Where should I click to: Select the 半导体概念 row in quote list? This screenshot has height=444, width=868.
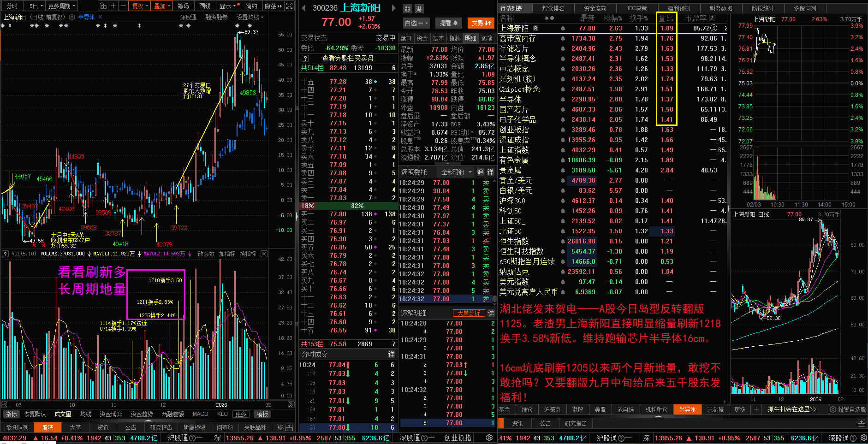point(612,59)
